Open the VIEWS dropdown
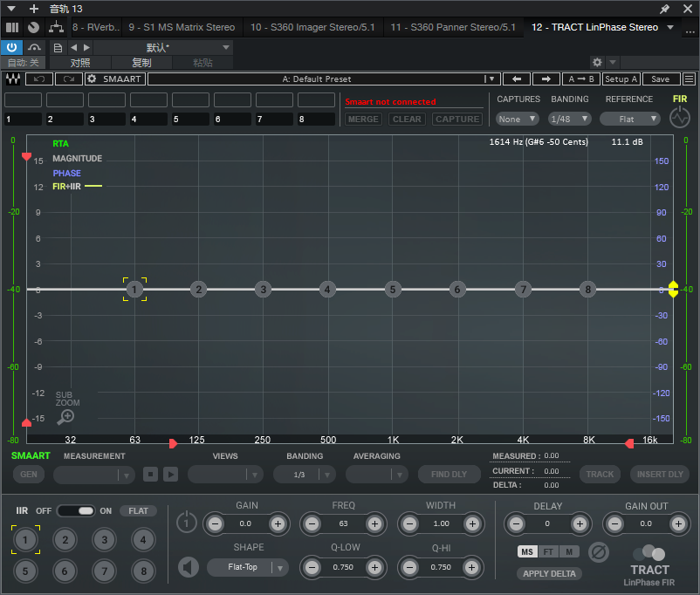 point(225,474)
